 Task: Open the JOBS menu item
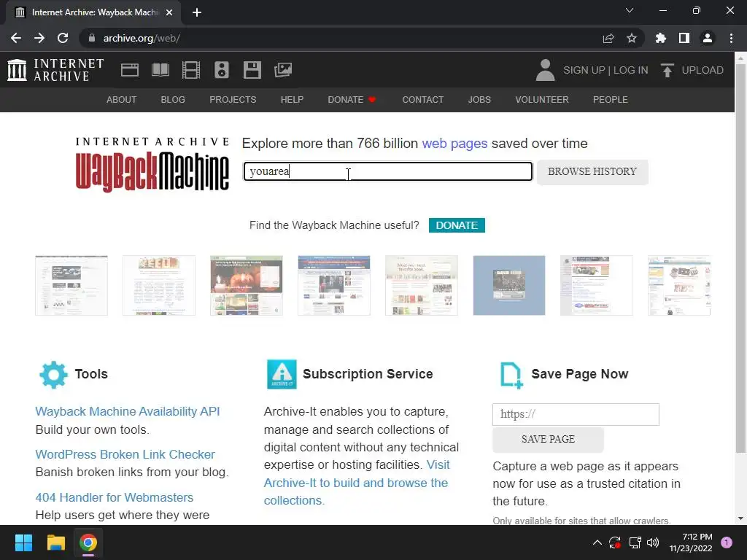479,99
